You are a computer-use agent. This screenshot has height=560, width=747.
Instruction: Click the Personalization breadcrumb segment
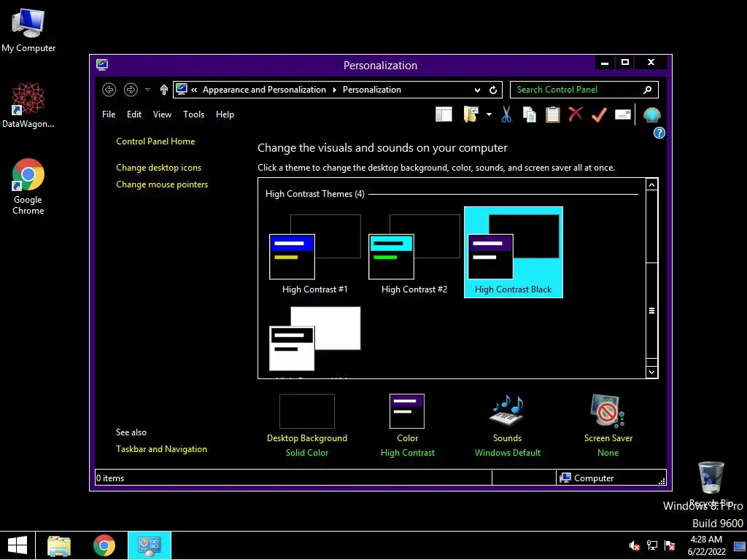tap(371, 90)
